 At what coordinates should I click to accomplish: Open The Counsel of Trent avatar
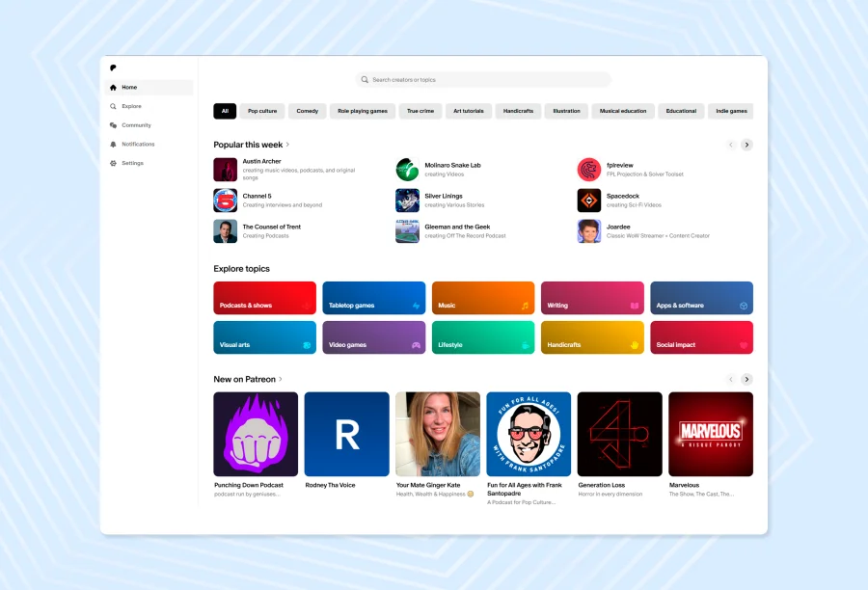pos(226,231)
